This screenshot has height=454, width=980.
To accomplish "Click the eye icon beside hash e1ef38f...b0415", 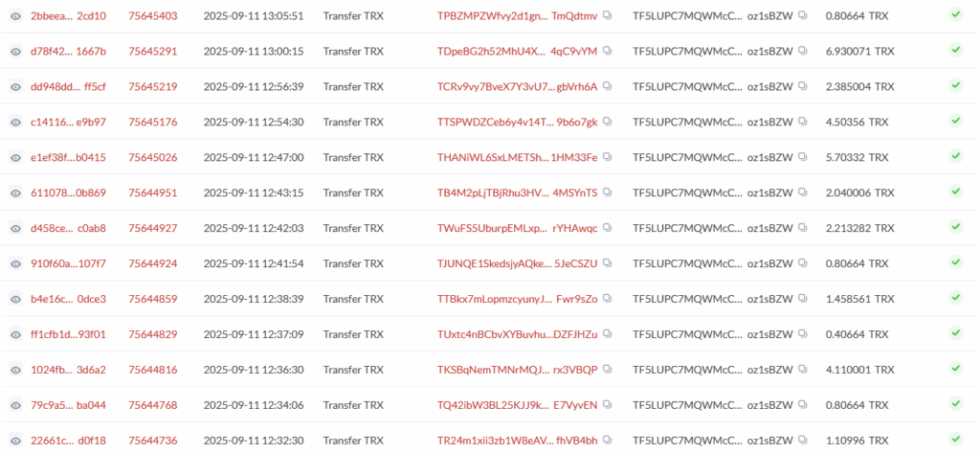I will click(15, 157).
